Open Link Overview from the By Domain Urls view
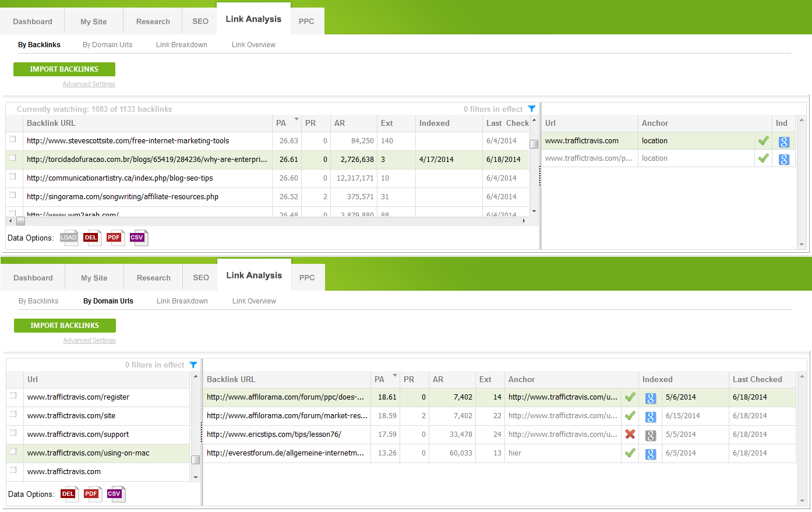The image size is (812, 512). point(254,301)
